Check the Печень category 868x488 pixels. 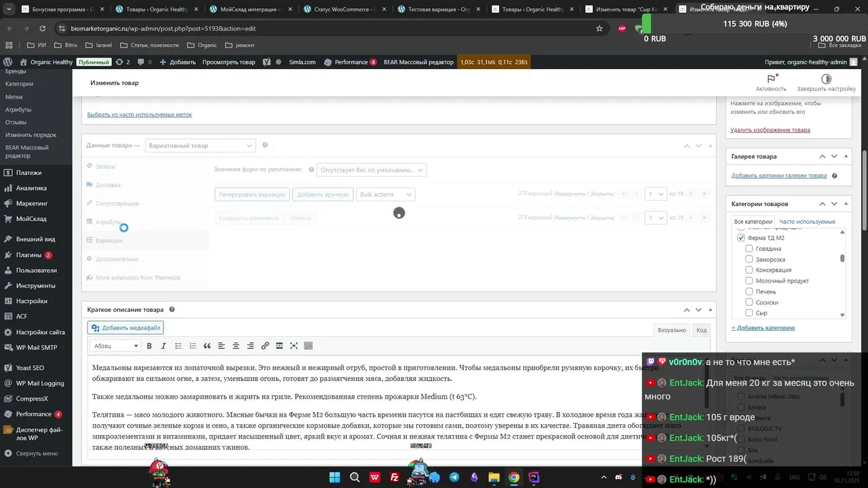coord(749,291)
